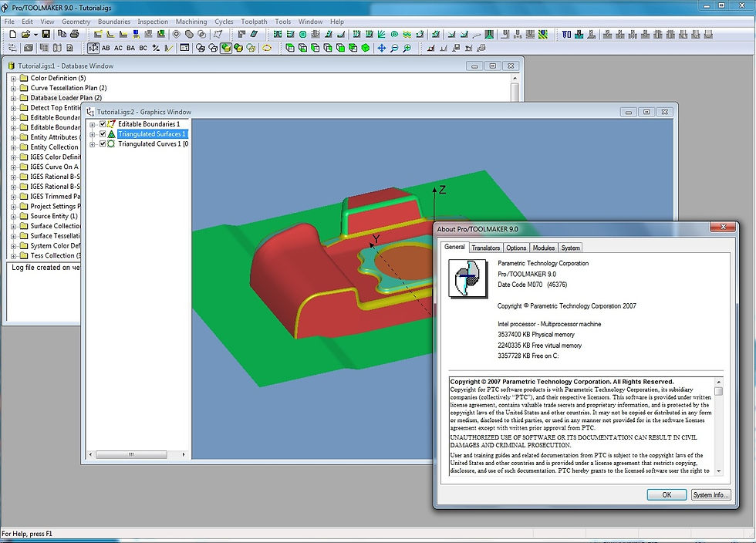Expand the Database Loader Plan node
Viewport: 756px width, 543px height.
tap(14, 98)
